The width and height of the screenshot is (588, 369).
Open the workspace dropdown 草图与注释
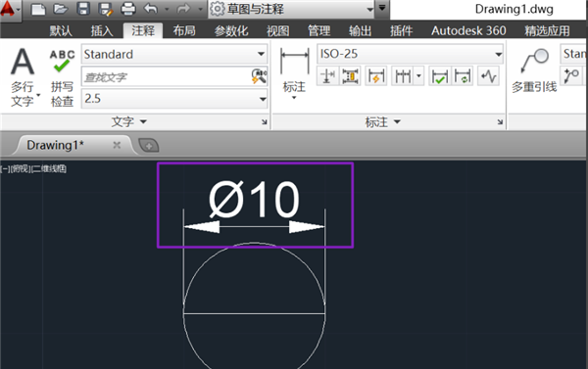click(292, 9)
